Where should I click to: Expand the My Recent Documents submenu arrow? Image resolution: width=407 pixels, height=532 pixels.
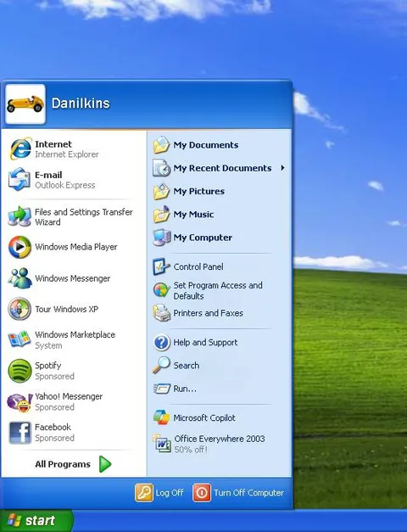click(x=282, y=168)
